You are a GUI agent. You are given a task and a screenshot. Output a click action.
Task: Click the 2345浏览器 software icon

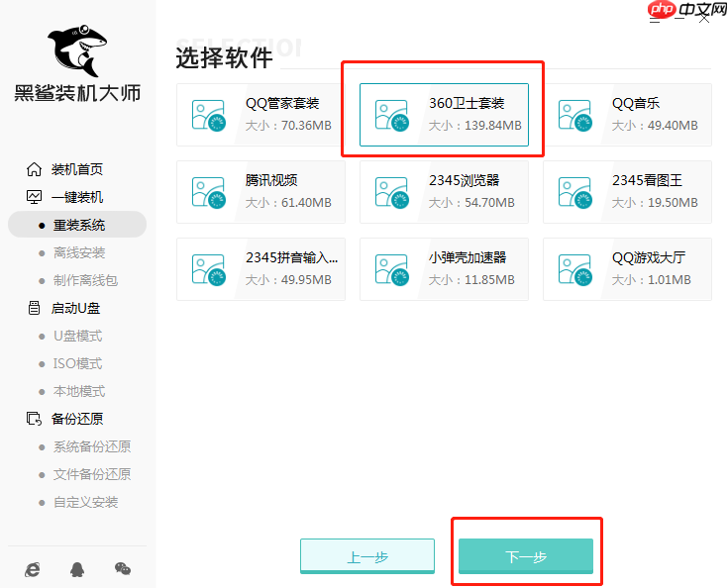pyautogui.click(x=392, y=193)
